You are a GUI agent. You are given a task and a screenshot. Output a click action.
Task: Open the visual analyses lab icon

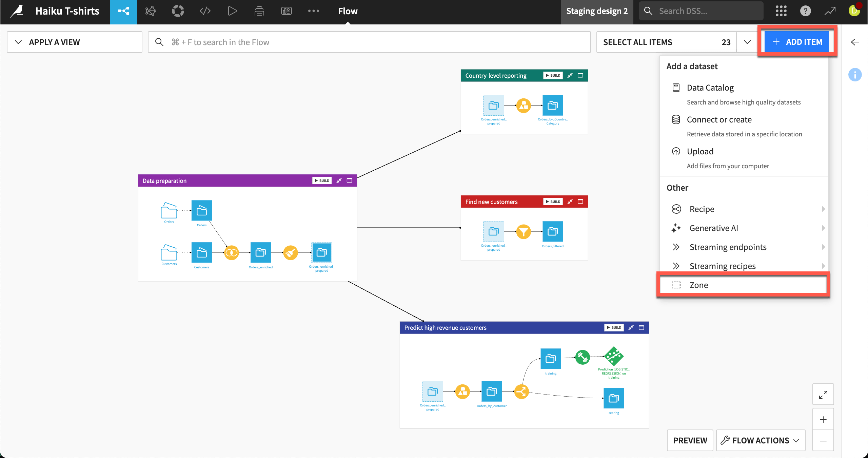coord(151,11)
